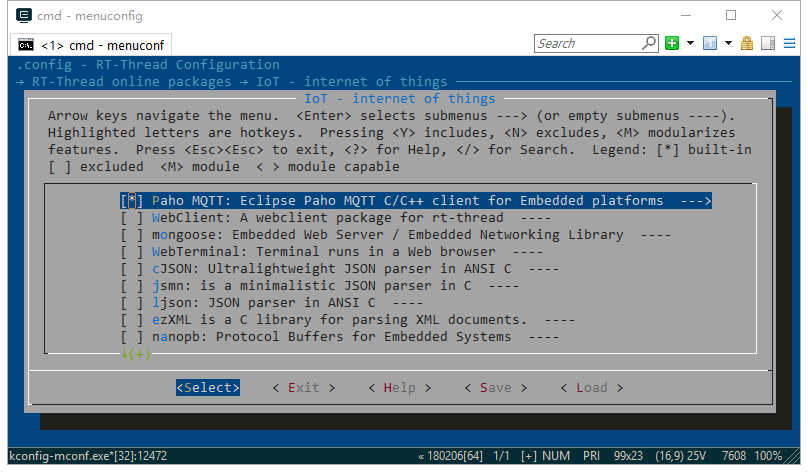
Task: Toggle the ljson checkbox
Action: click(x=131, y=302)
